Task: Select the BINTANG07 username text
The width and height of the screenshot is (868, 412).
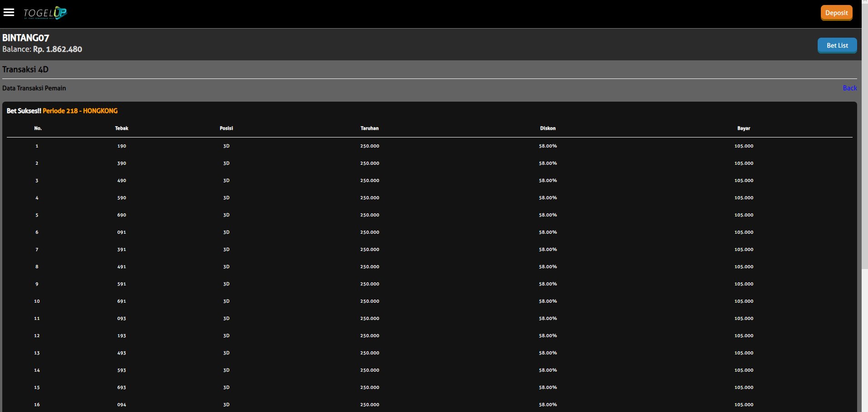Action: (26, 38)
